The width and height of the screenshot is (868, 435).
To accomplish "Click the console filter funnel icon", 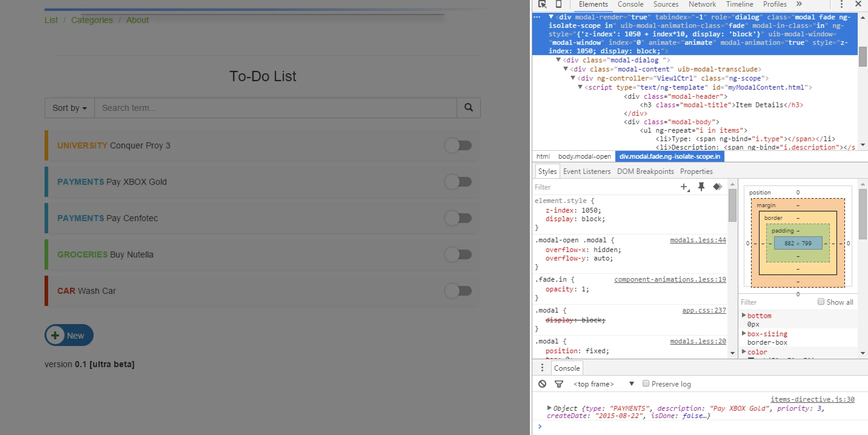I will [x=559, y=384].
